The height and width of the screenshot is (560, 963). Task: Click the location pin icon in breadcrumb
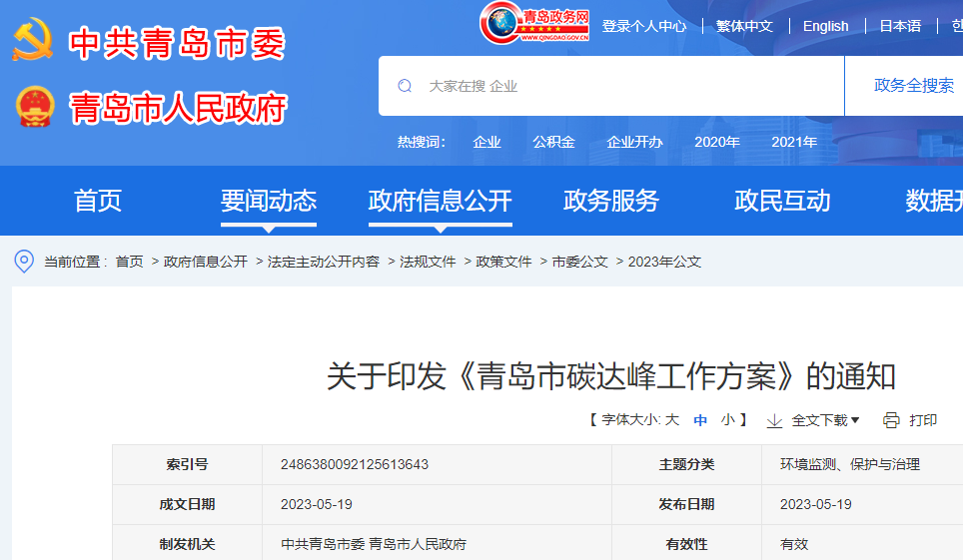click(x=24, y=262)
